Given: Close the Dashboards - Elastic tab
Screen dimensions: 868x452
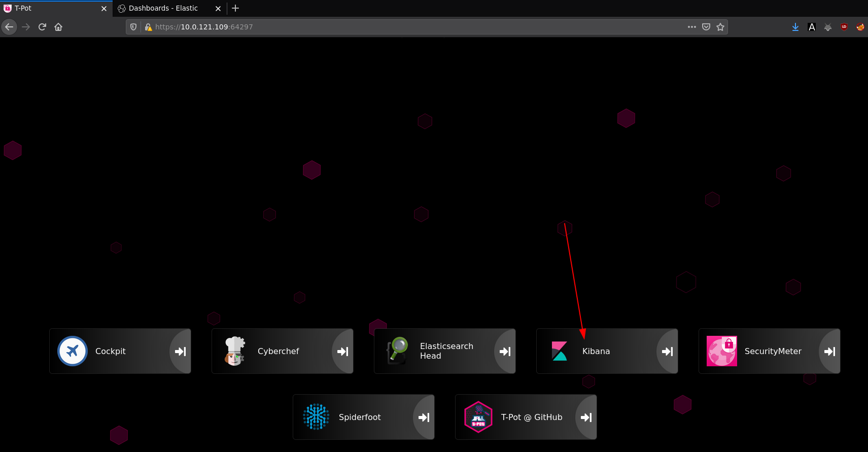Looking at the screenshot, I should (218, 9).
